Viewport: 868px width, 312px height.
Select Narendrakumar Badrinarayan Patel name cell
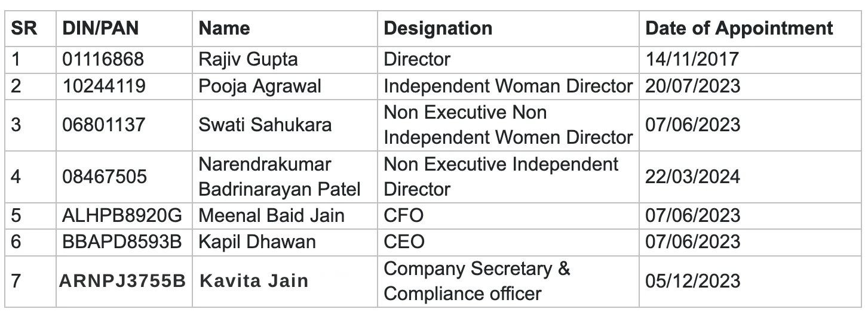click(279, 177)
